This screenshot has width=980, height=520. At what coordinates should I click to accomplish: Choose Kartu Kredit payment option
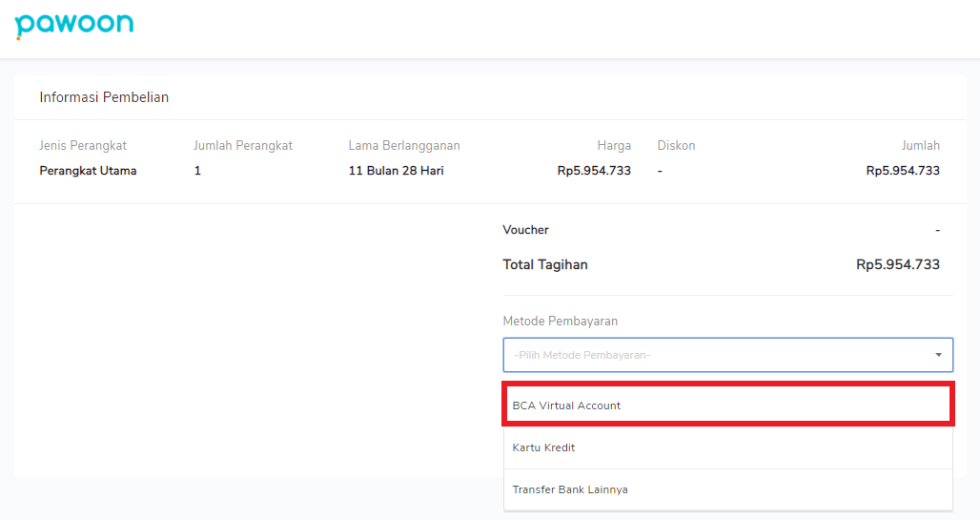[x=727, y=447]
